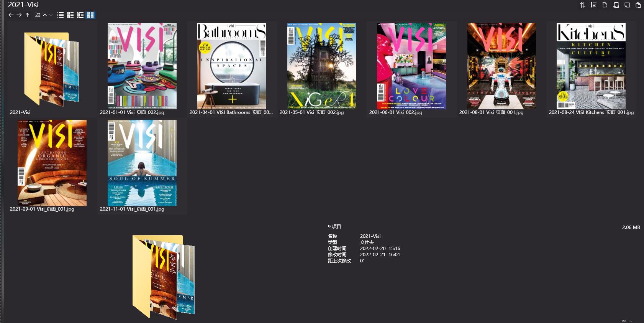Click the file name 2021-08-01 Visi_页面_001.jpg
Viewport: 644px width, 323px height.
(x=491, y=112)
